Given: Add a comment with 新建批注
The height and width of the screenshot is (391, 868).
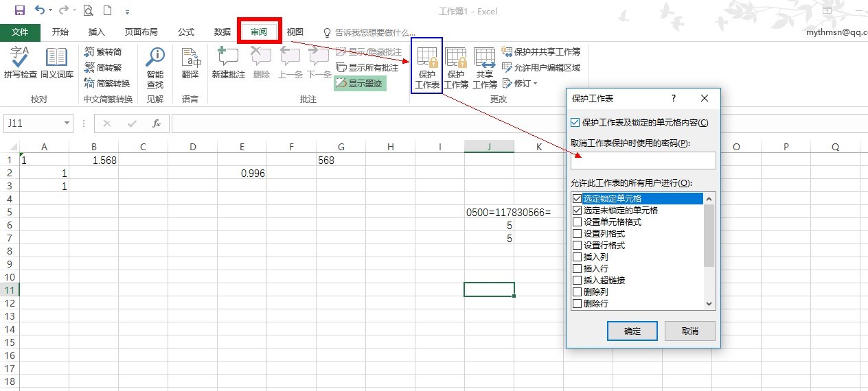Looking at the screenshot, I should click(228, 63).
